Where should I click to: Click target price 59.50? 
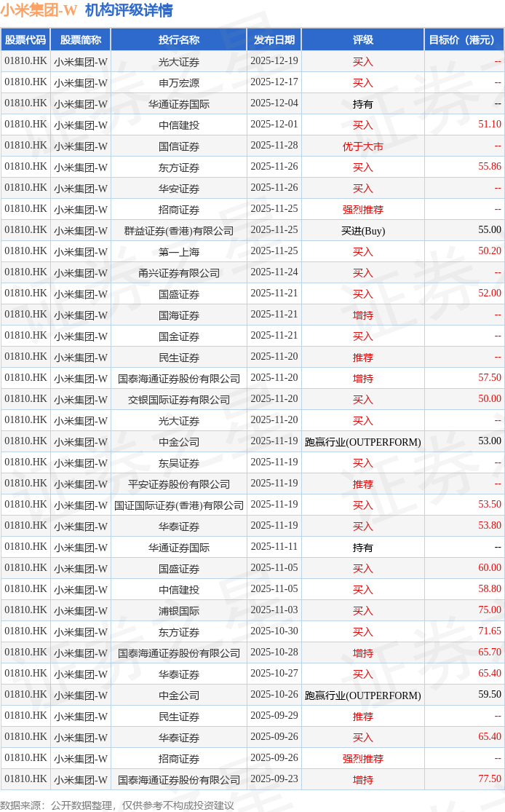[490, 695]
